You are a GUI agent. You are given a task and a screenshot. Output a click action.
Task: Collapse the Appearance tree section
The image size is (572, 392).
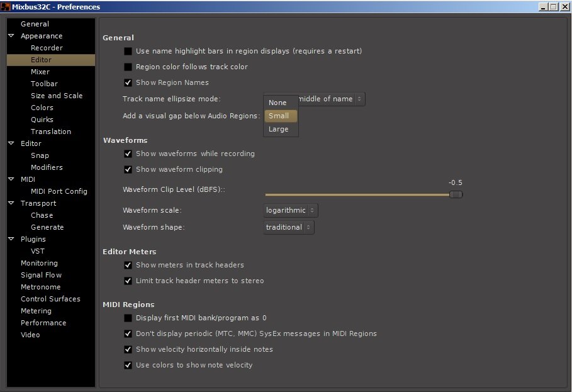click(x=11, y=36)
